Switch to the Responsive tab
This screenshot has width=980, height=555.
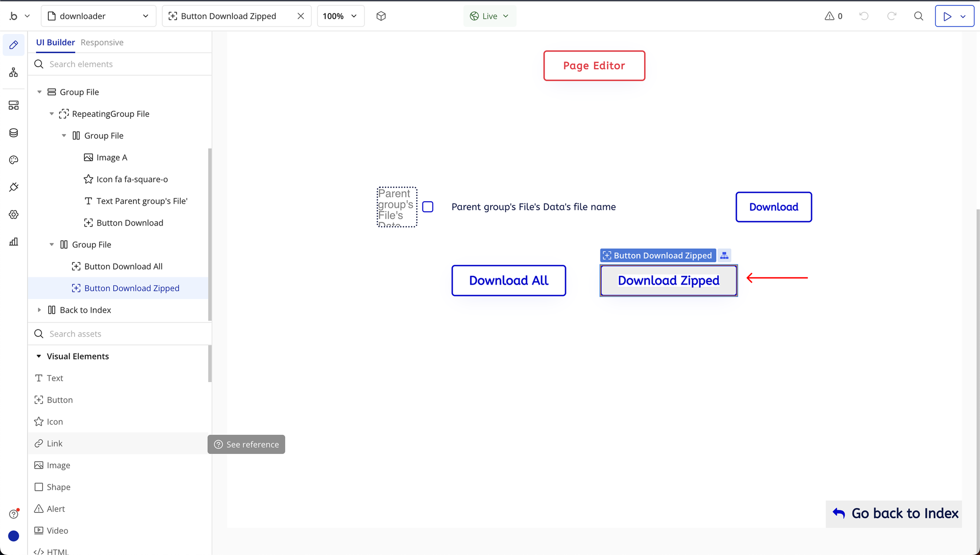click(x=102, y=43)
